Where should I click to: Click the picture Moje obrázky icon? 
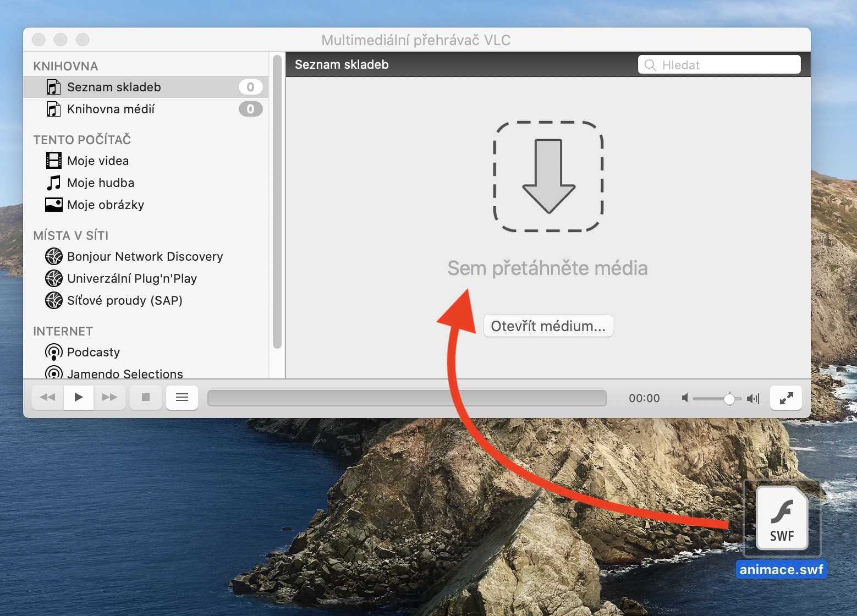pyautogui.click(x=54, y=205)
